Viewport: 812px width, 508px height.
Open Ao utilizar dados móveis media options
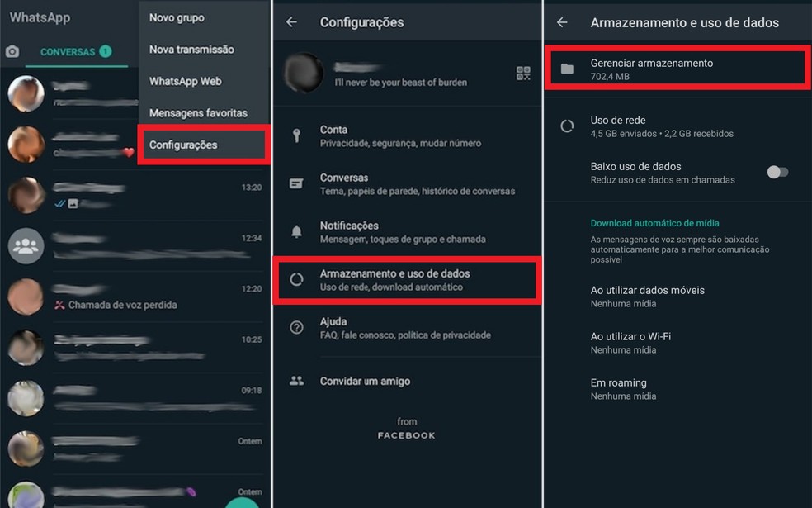(x=647, y=297)
